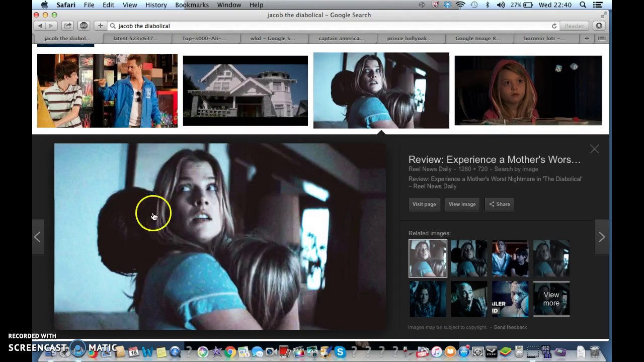Select the first related image thumbnail
This screenshot has height=362, width=644.
point(428,258)
